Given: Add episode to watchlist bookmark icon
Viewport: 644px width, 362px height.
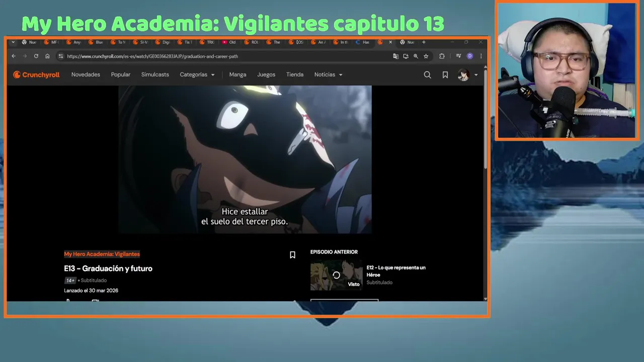Looking at the screenshot, I should click(292, 255).
